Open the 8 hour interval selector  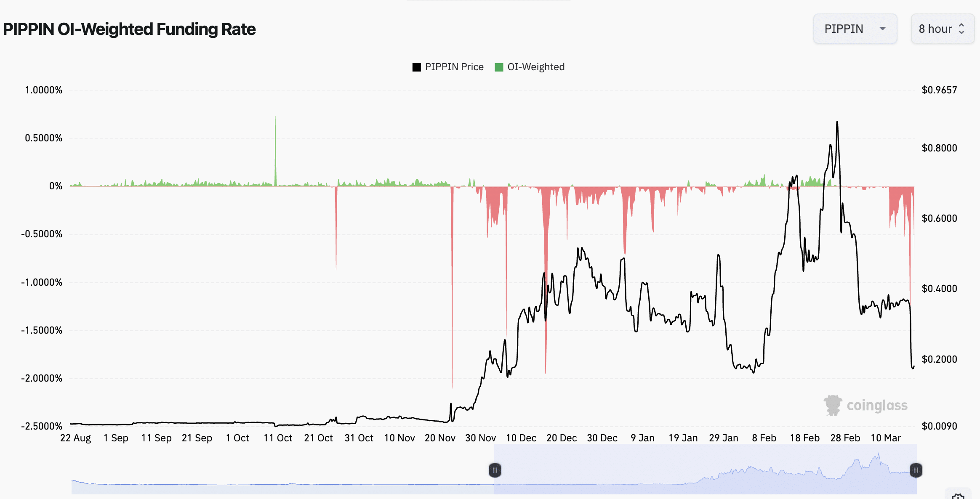(x=942, y=29)
